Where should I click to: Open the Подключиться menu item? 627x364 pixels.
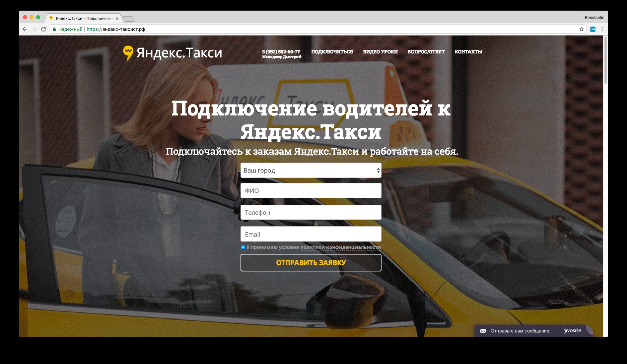point(332,52)
